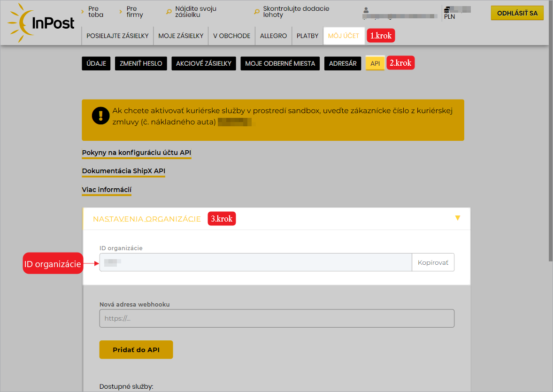Focus the Nová adresa webhooku field
The width and height of the screenshot is (553, 392).
(x=276, y=318)
